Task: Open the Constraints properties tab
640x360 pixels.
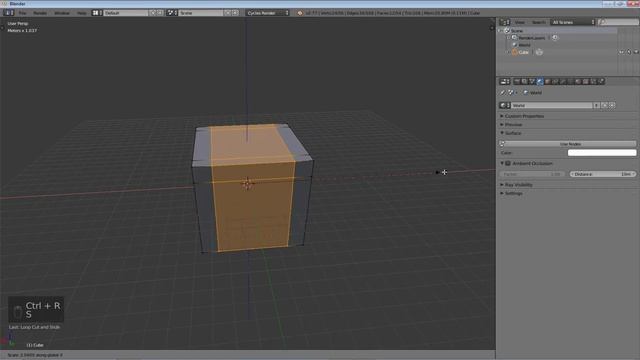Action: 555,82
